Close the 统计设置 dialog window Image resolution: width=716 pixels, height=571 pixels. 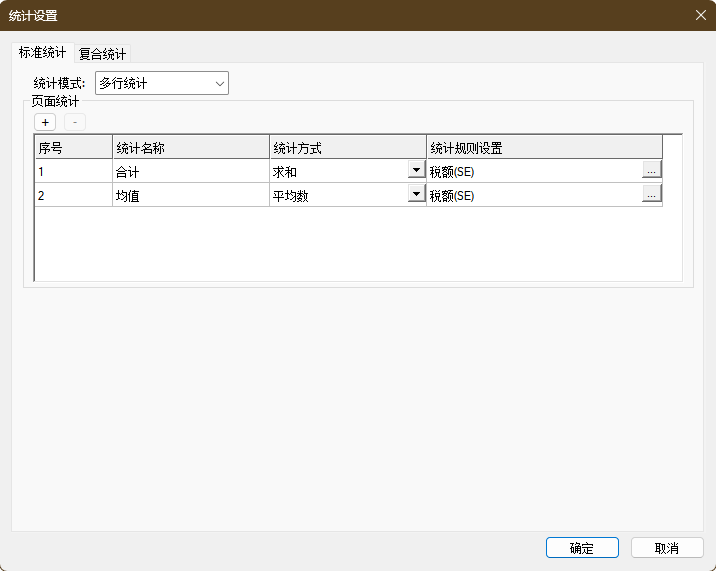pyautogui.click(x=700, y=15)
